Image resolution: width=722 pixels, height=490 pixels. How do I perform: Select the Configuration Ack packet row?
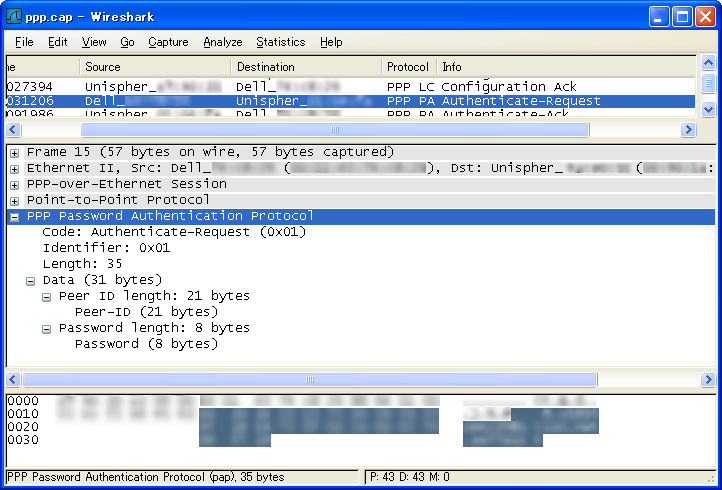(350, 87)
